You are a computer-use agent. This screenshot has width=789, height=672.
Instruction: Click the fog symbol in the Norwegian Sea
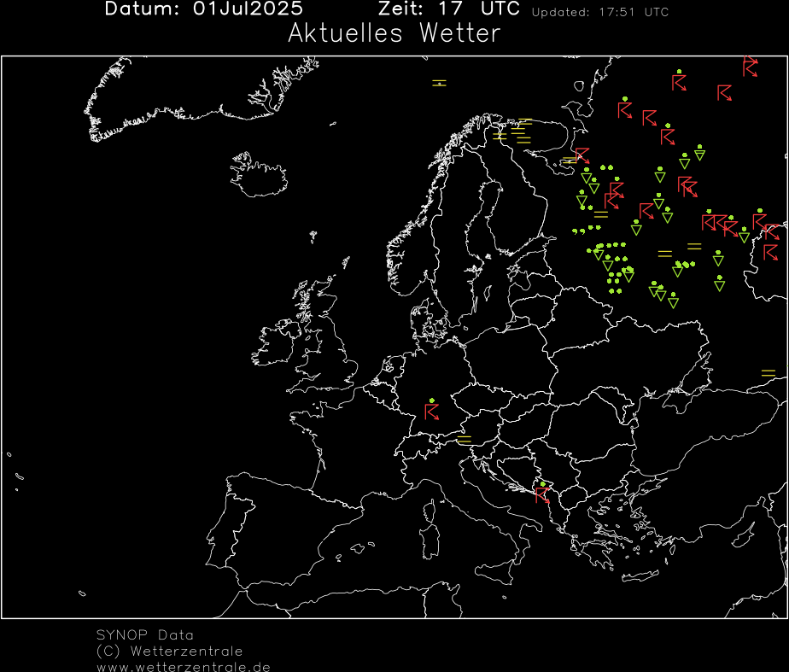tap(439, 83)
